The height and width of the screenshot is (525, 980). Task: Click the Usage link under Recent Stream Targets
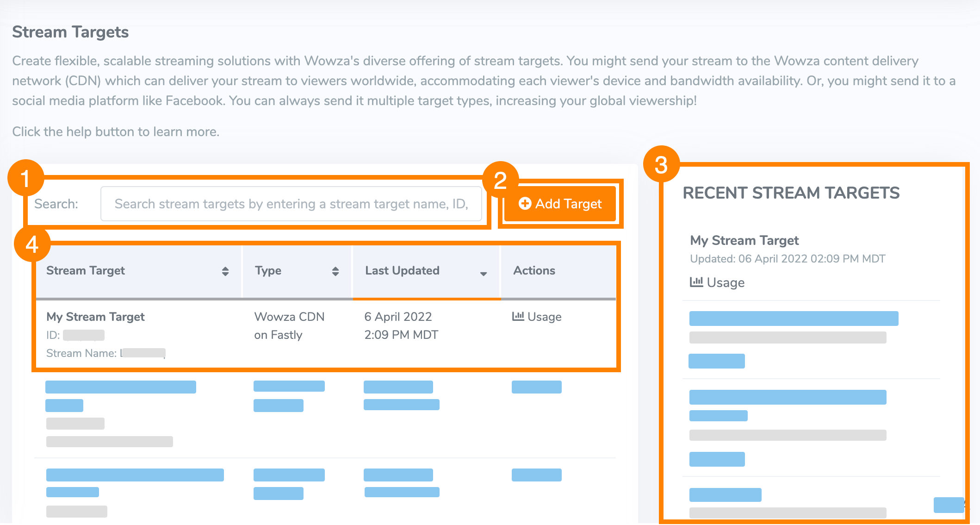[x=726, y=282]
